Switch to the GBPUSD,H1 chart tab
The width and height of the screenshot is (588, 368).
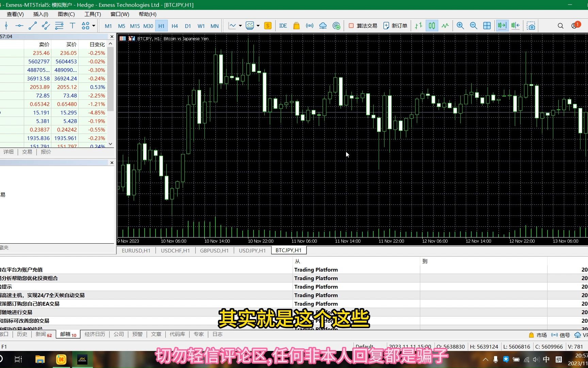click(214, 250)
